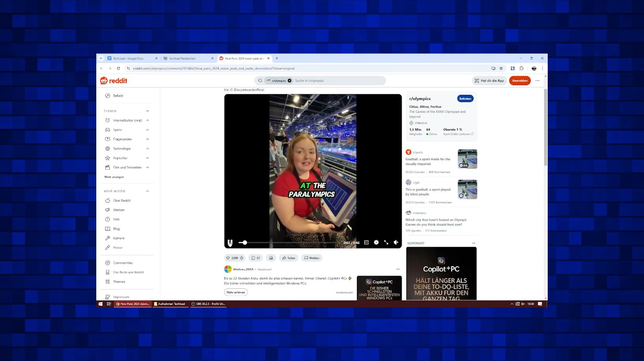This screenshot has width=644, height=361.
Task: Enter fullscreen mode on the video
Action: pos(386,243)
